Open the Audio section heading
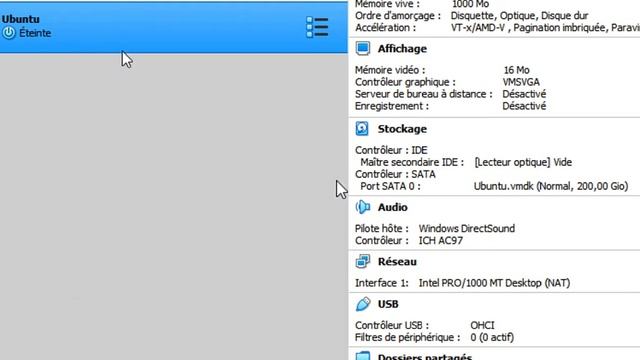 tap(393, 207)
